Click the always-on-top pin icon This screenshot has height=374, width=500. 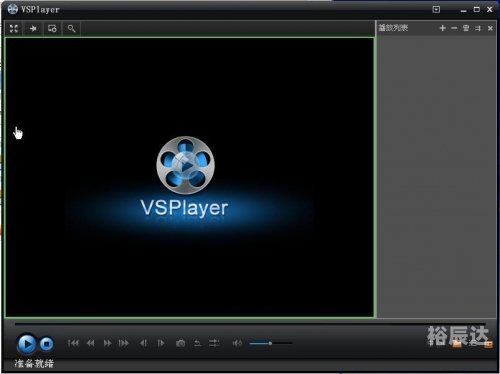33,29
